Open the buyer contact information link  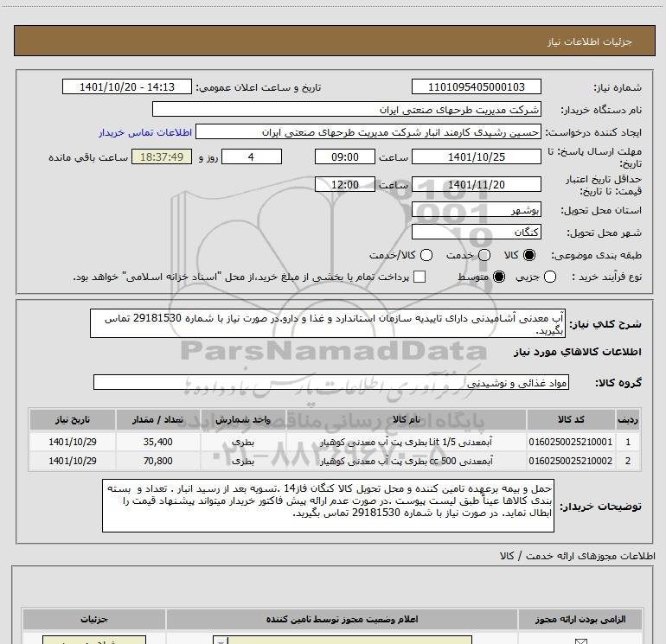pos(145,132)
